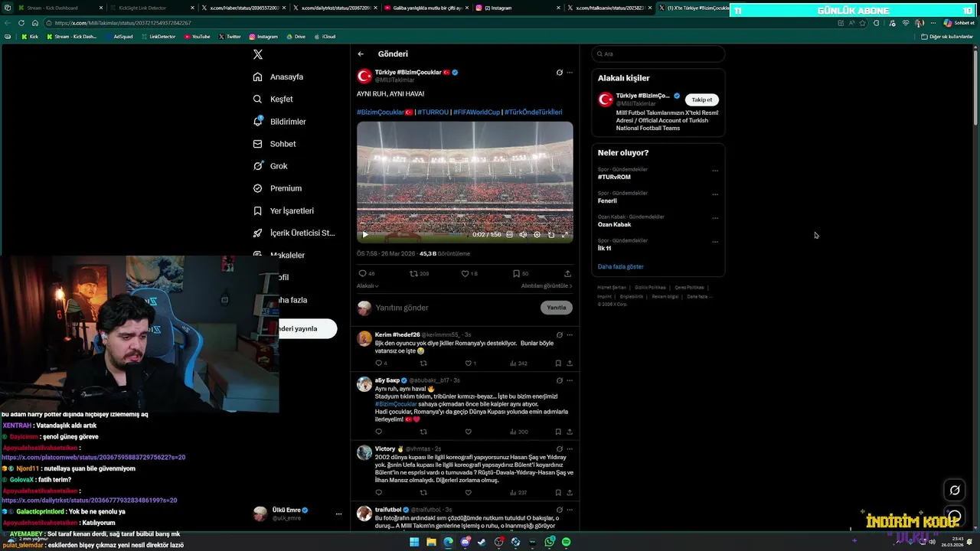
Task: Open Keşfet explore page
Action: [273, 99]
